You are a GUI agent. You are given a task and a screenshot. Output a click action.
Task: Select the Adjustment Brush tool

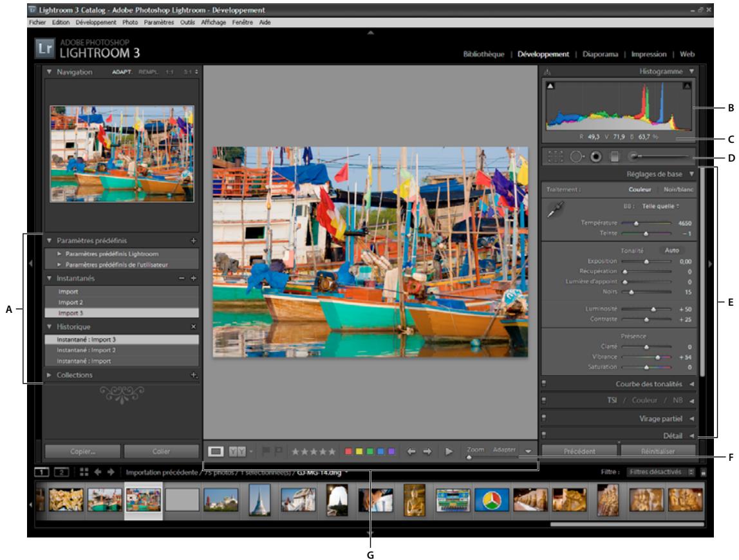point(660,156)
